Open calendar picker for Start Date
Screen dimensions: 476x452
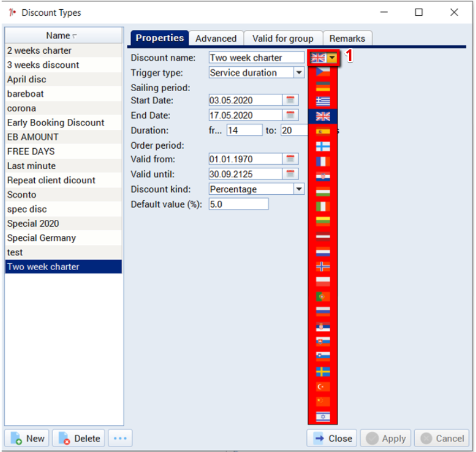tap(290, 100)
